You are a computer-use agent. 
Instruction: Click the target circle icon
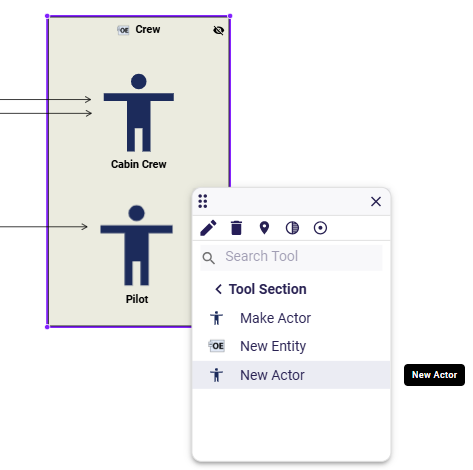click(x=320, y=228)
